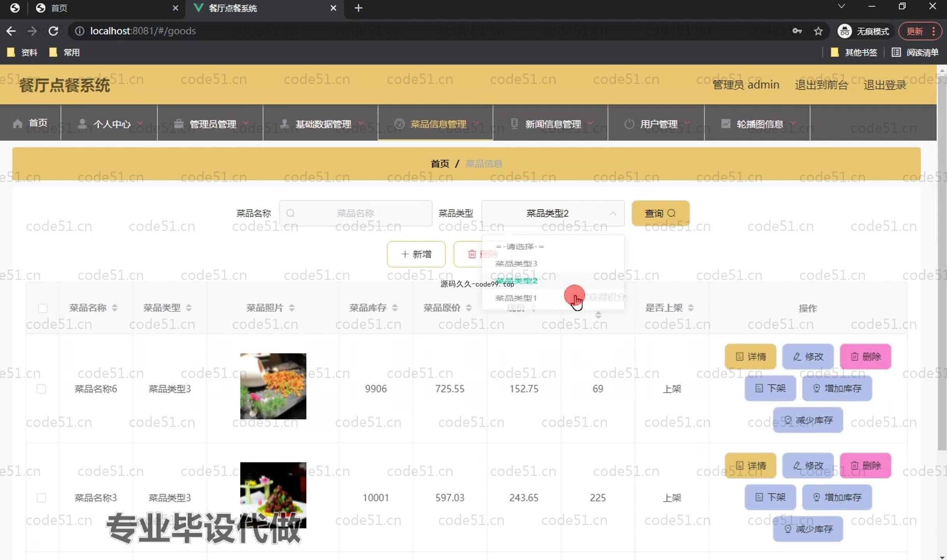Open the 常用 bookmarks folder
947x560 pixels.
pos(65,52)
